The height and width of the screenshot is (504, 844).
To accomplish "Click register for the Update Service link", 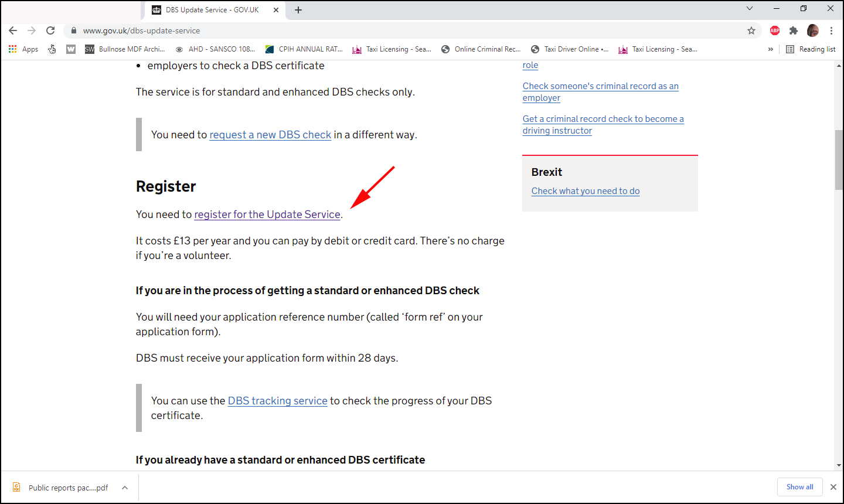I will coord(267,214).
